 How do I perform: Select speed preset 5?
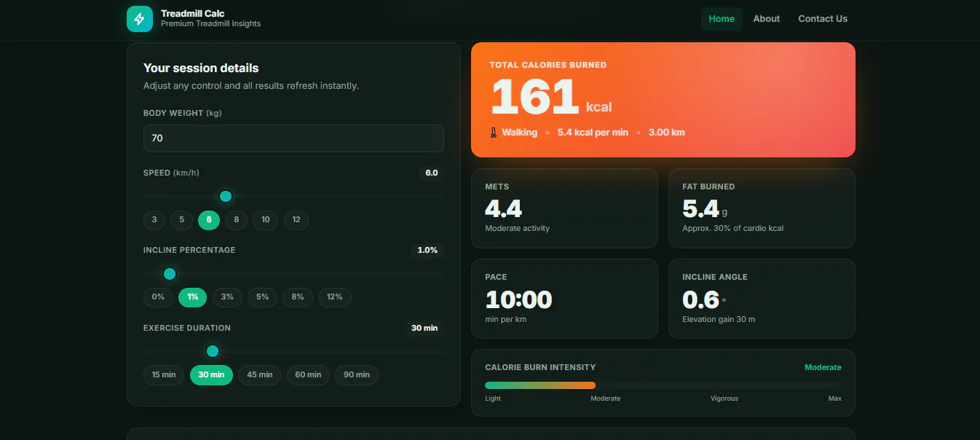pyautogui.click(x=181, y=220)
